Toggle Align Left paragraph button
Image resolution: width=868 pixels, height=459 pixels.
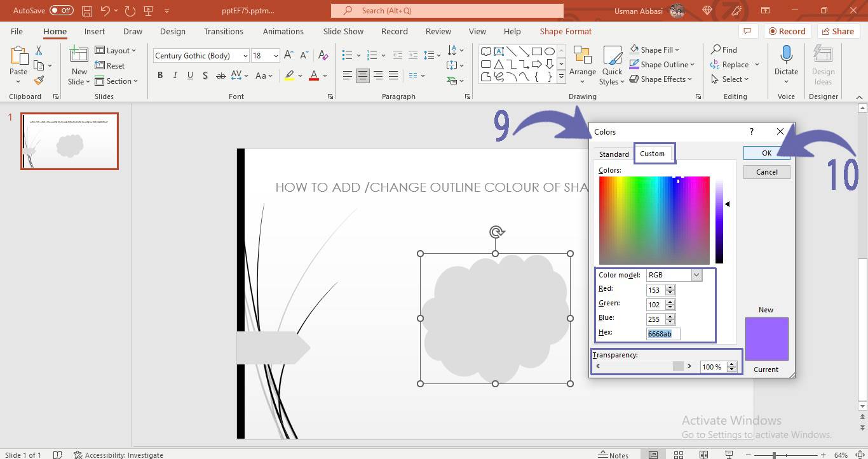(347, 76)
